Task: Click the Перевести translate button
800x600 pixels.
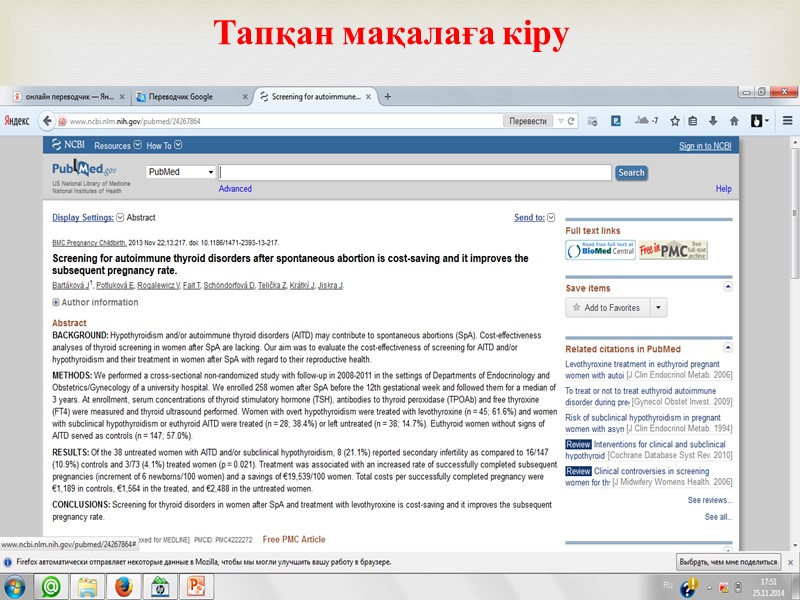Action: pyautogui.click(x=528, y=121)
